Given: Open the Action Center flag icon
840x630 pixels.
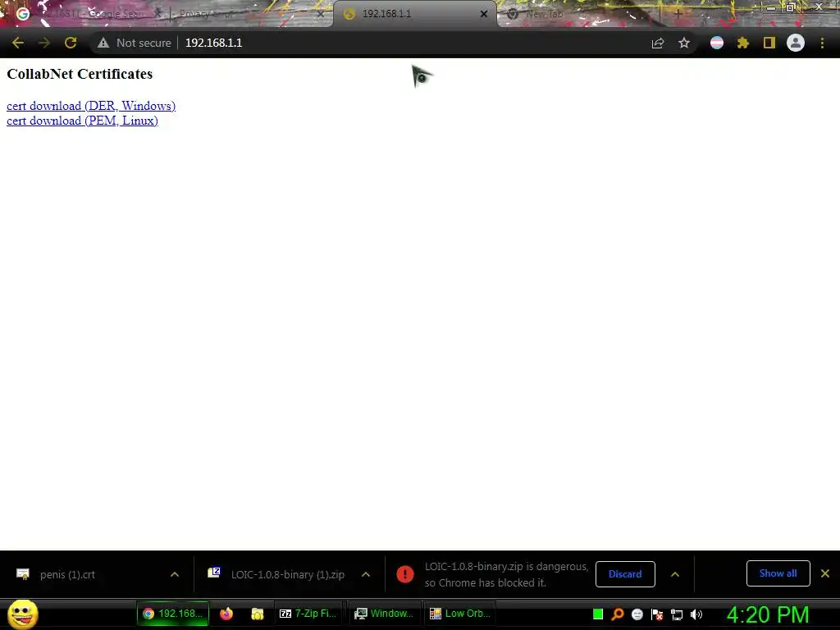Looking at the screenshot, I should 657,614.
